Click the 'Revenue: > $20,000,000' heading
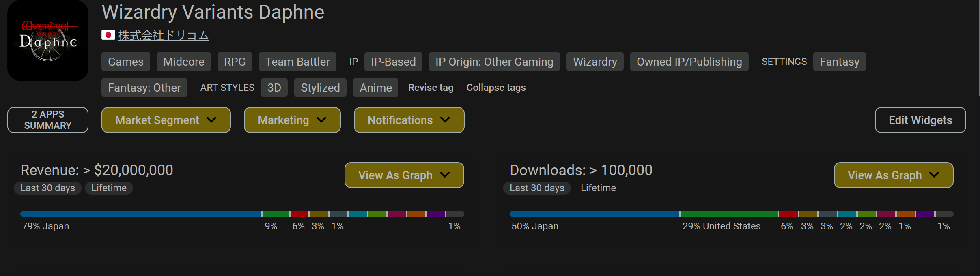 click(97, 170)
